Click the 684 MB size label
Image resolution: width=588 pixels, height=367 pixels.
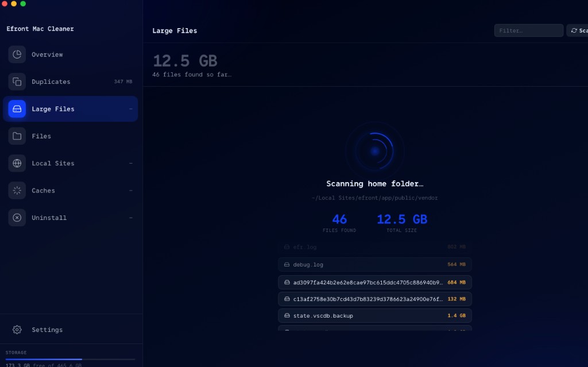tap(457, 282)
